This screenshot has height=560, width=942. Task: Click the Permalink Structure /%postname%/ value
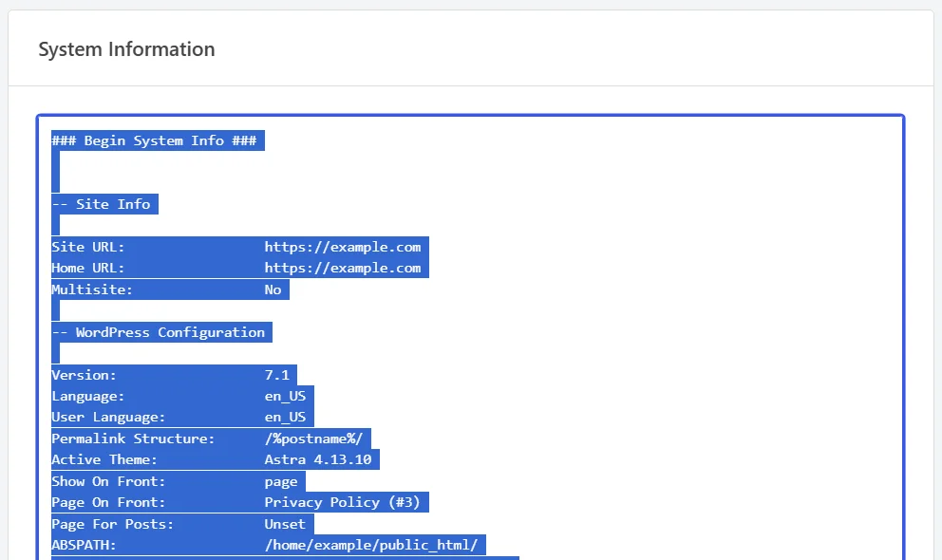(x=314, y=439)
